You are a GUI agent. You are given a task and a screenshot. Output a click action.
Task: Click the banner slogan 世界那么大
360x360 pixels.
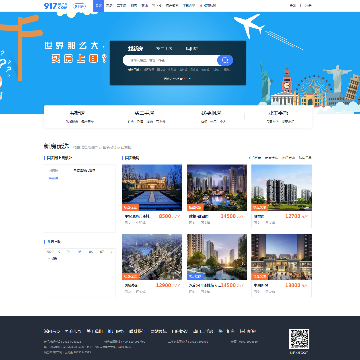click(x=74, y=46)
